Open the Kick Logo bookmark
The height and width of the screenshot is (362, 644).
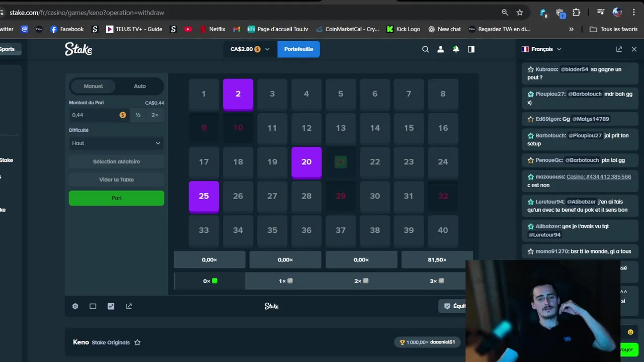(x=403, y=29)
